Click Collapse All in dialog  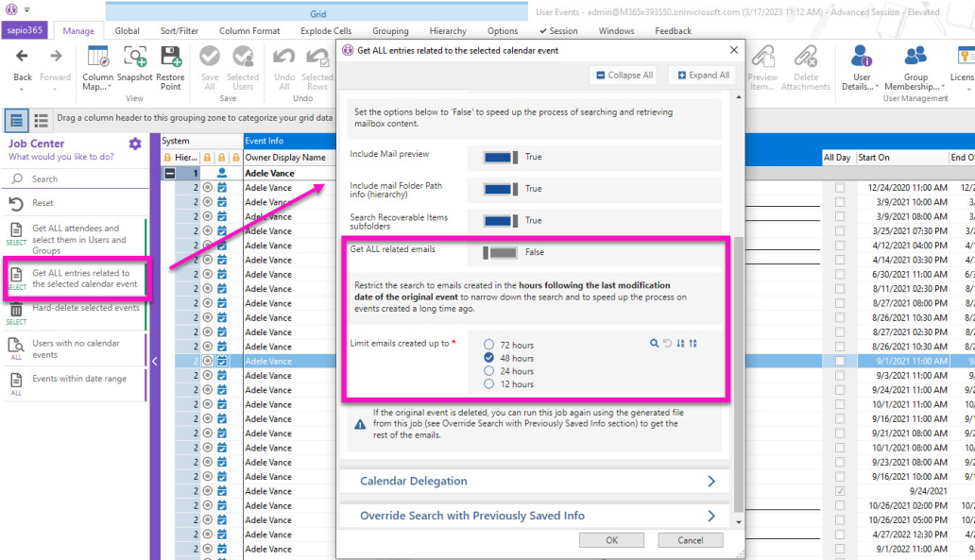624,76
